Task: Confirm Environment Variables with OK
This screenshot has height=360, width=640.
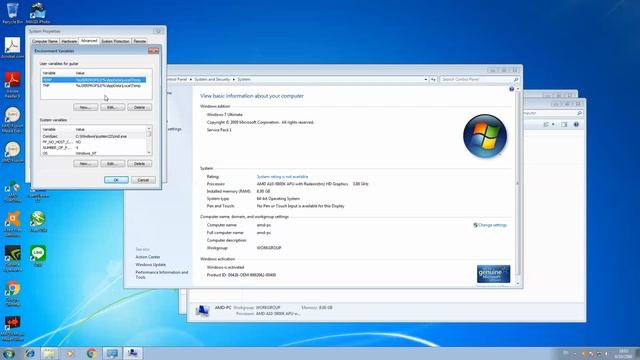Action: click(x=116, y=180)
